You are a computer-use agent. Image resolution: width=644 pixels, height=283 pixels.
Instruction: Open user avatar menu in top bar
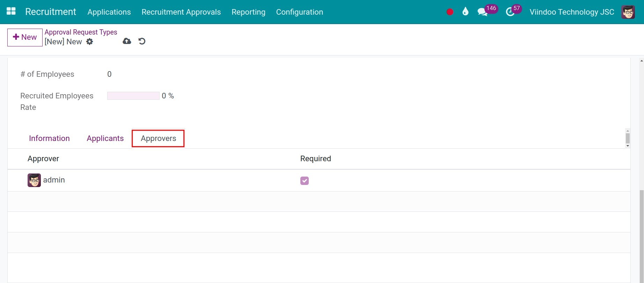(x=628, y=12)
